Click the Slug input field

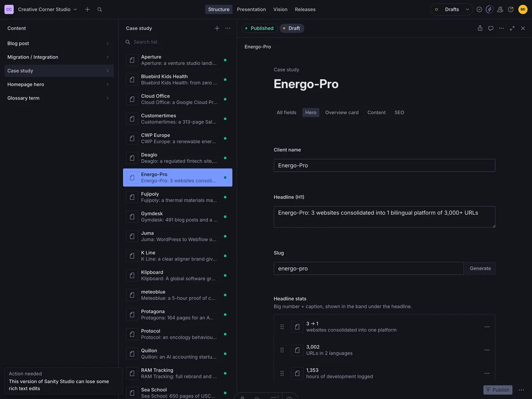click(x=369, y=269)
